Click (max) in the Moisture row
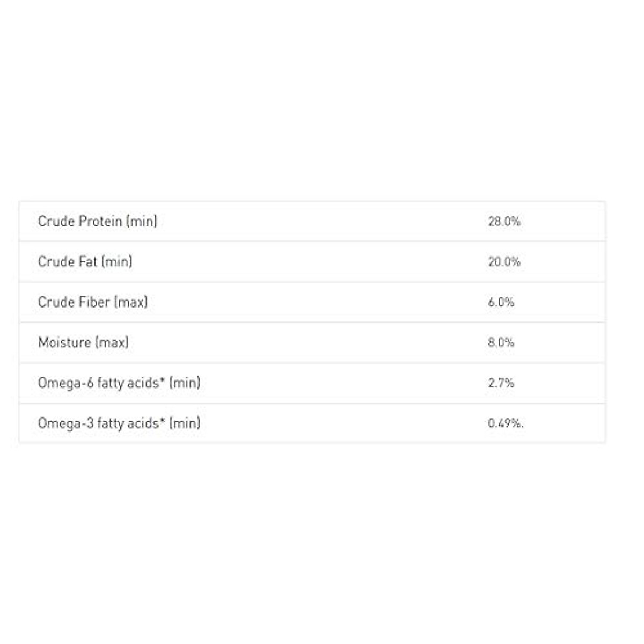The width and height of the screenshot is (644, 644). (x=112, y=342)
